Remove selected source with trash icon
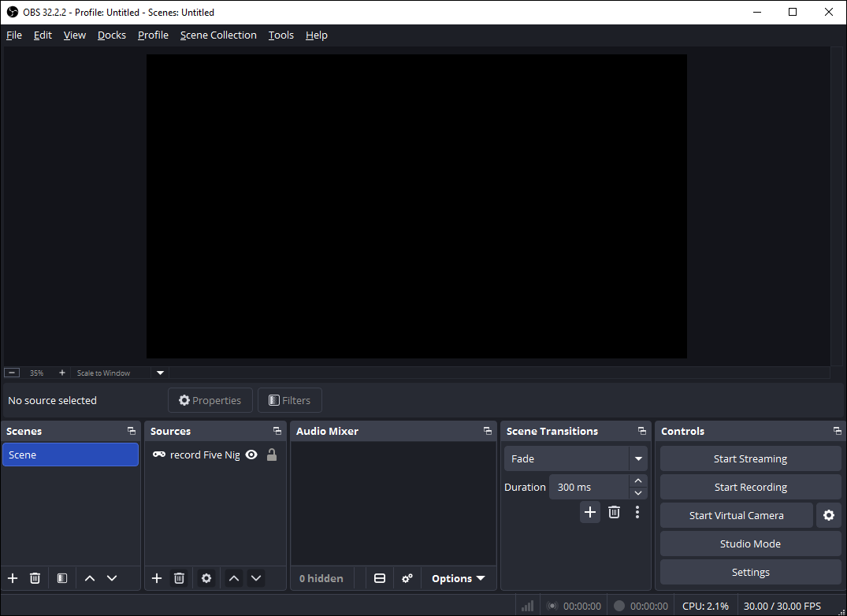Image resolution: width=847 pixels, height=616 pixels. click(x=180, y=578)
